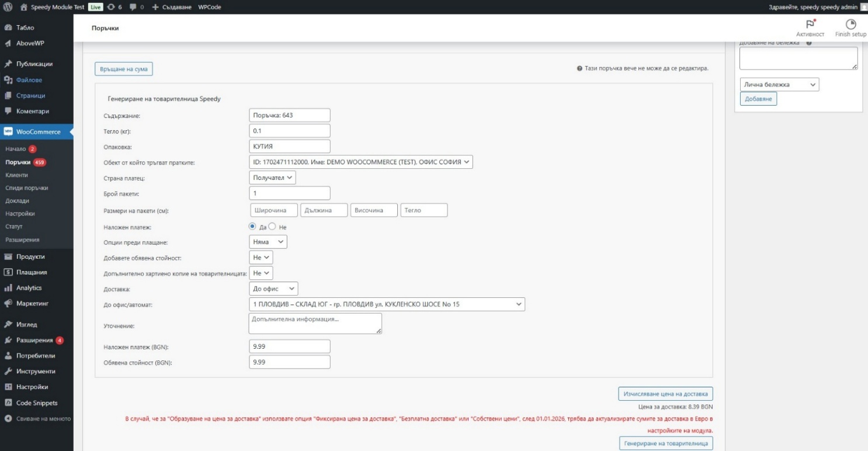Expand the До офис/автомат office selector
Screen dimensions: 868x451
387,304
